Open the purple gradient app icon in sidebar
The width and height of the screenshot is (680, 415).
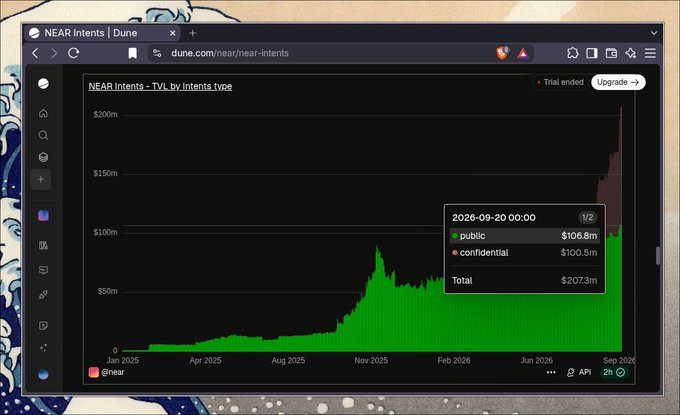43,216
